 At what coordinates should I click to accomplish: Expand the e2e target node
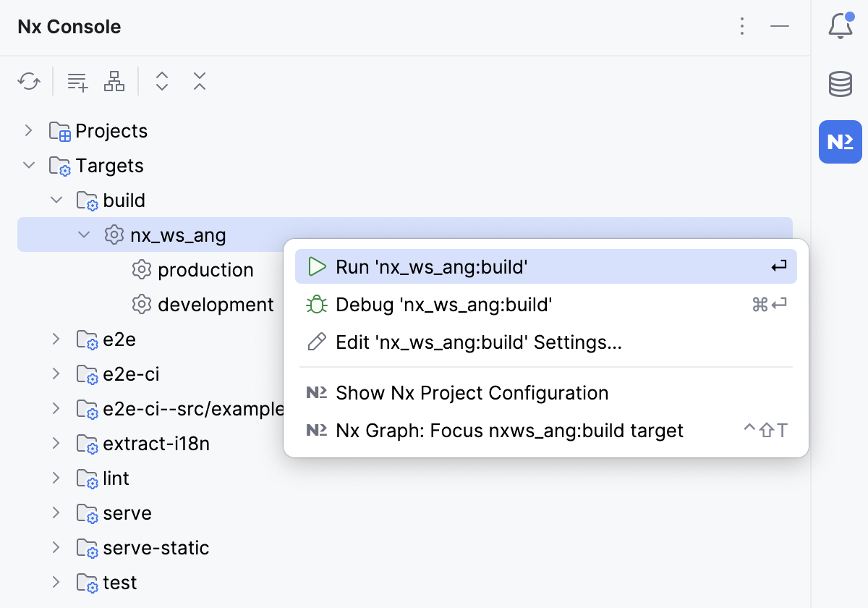[x=56, y=339]
